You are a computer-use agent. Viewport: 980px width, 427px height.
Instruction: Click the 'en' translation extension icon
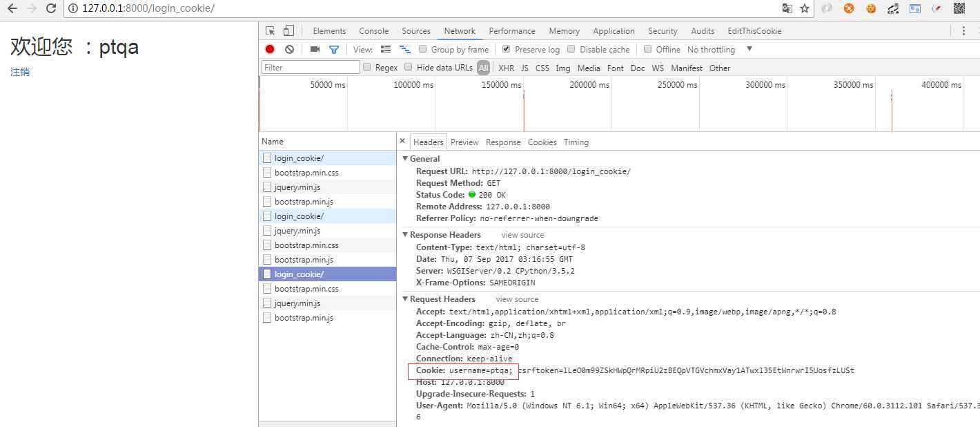click(x=893, y=8)
